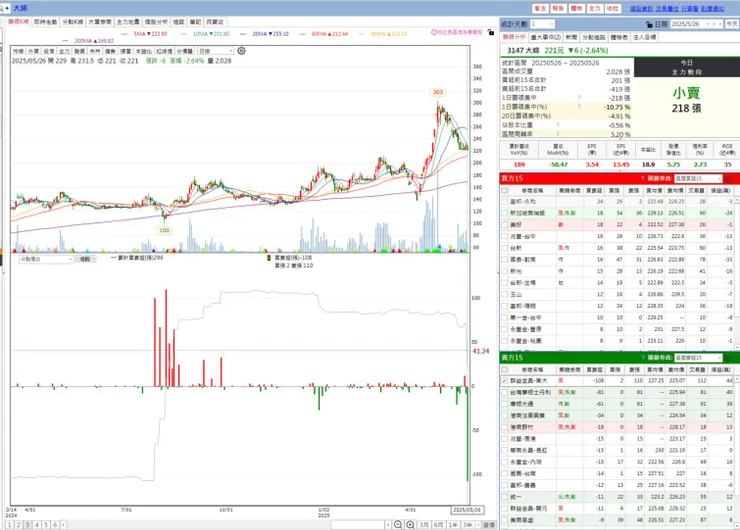740x530 pixels.
Task: Tick the select-all checkbox in 買方15 header
Action: point(505,190)
